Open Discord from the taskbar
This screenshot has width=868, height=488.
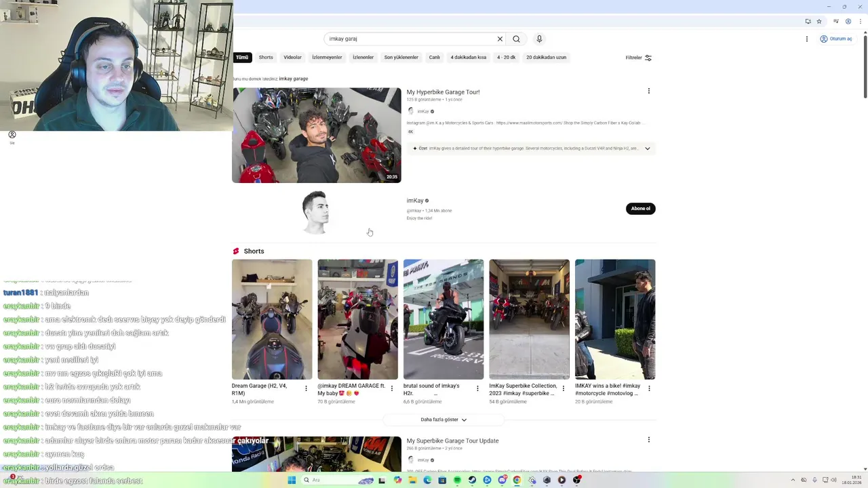coord(502,480)
